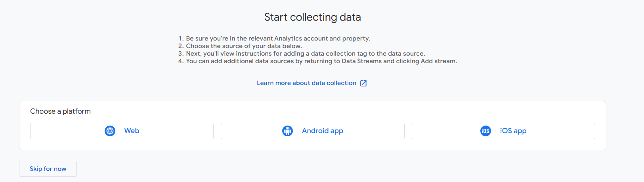644x182 pixels.
Task: Click the Android robot icon
Action: [287, 131]
